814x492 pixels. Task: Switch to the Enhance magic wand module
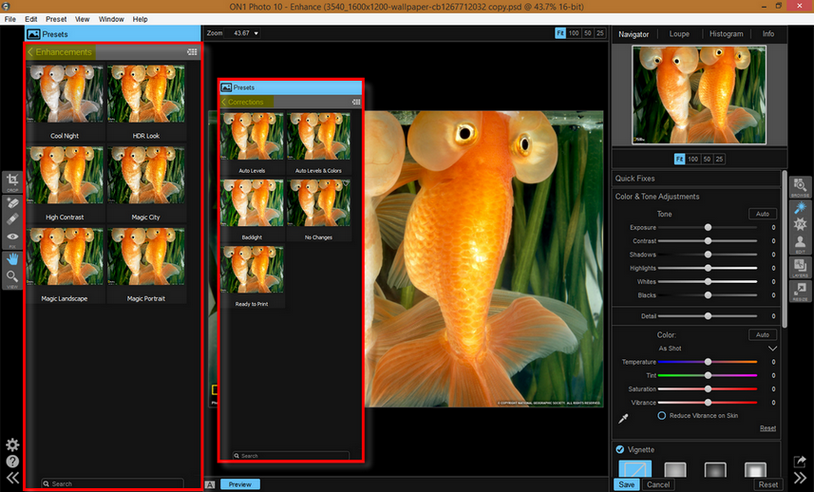(800, 208)
